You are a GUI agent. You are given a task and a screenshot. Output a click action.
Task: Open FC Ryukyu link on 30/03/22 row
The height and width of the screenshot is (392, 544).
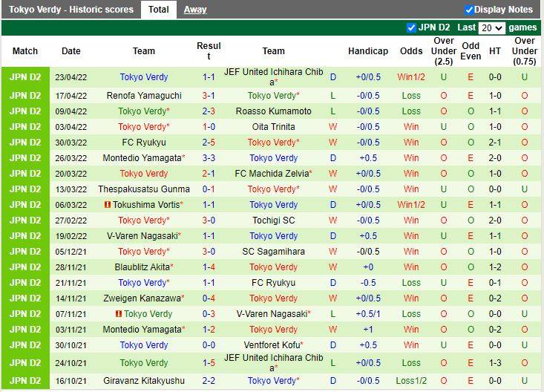[144, 143]
